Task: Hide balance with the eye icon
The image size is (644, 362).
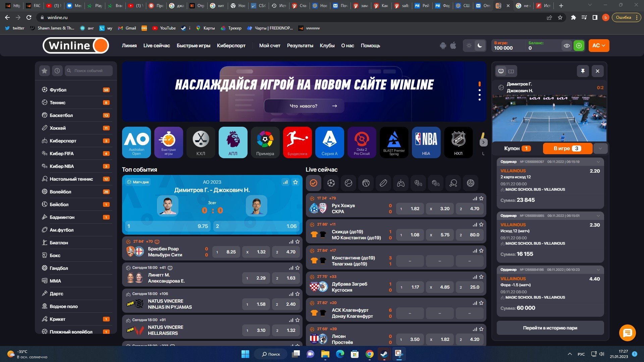Action: pos(567,46)
